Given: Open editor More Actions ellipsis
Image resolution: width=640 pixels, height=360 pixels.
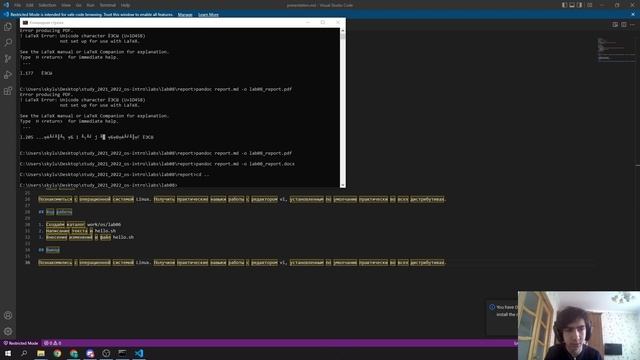Looking at the screenshot, I should click(x=632, y=24).
